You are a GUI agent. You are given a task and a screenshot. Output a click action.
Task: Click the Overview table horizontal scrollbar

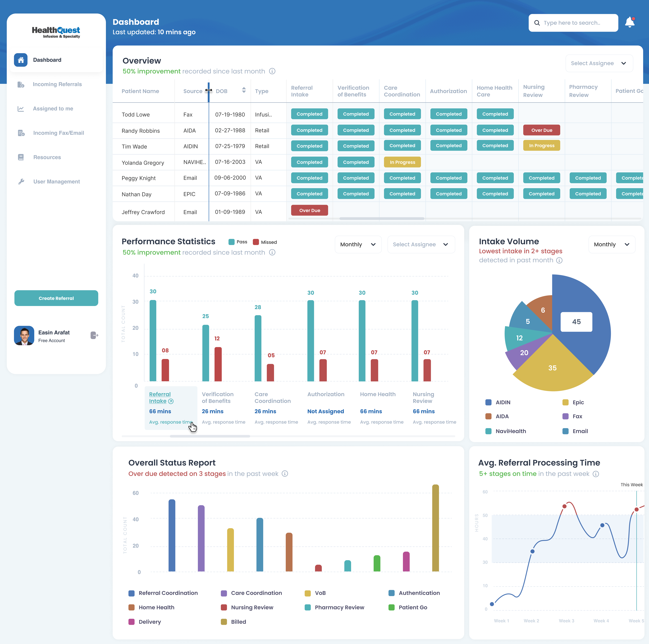coord(382,218)
